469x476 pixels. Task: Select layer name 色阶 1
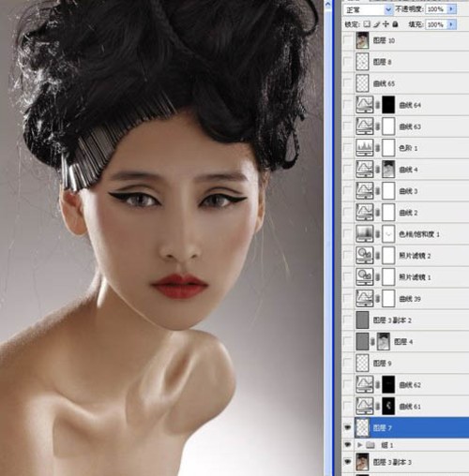coord(408,148)
